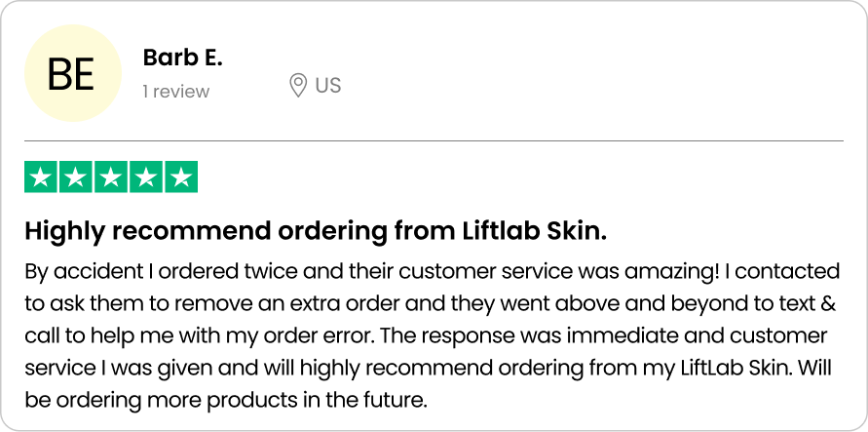This screenshot has width=868, height=432.
Task: Select the fourth rating star
Action: pyautogui.click(x=146, y=177)
